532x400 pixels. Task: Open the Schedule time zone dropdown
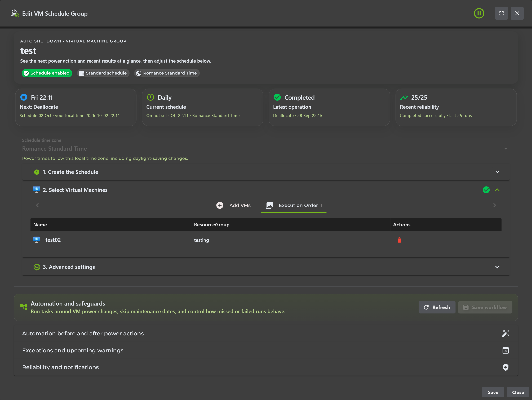(266, 149)
